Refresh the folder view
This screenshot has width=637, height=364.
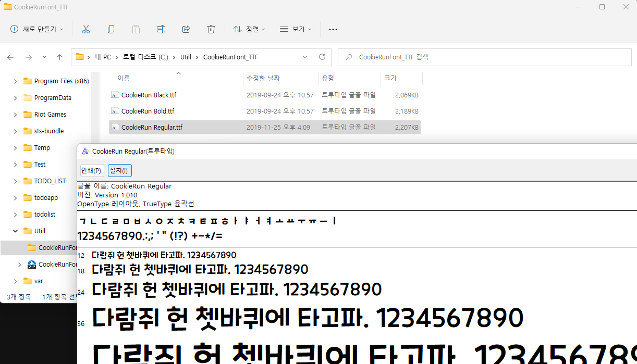[322, 57]
